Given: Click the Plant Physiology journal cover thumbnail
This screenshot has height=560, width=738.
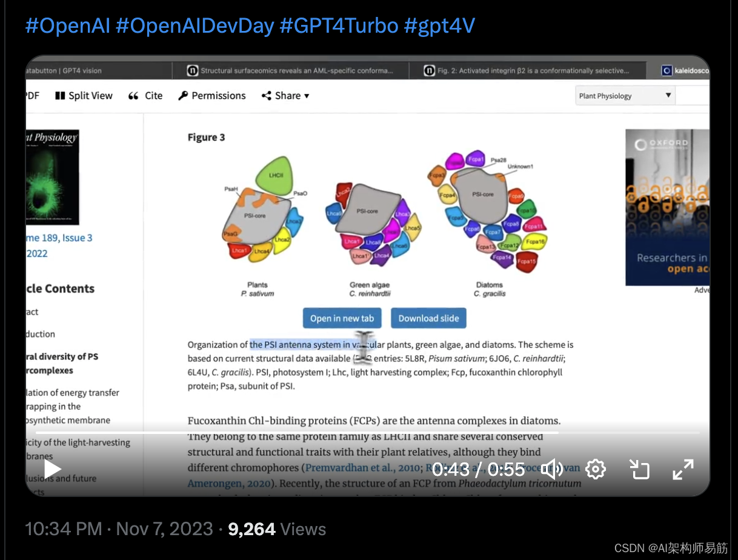Looking at the screenshot, I should point(52,177).
